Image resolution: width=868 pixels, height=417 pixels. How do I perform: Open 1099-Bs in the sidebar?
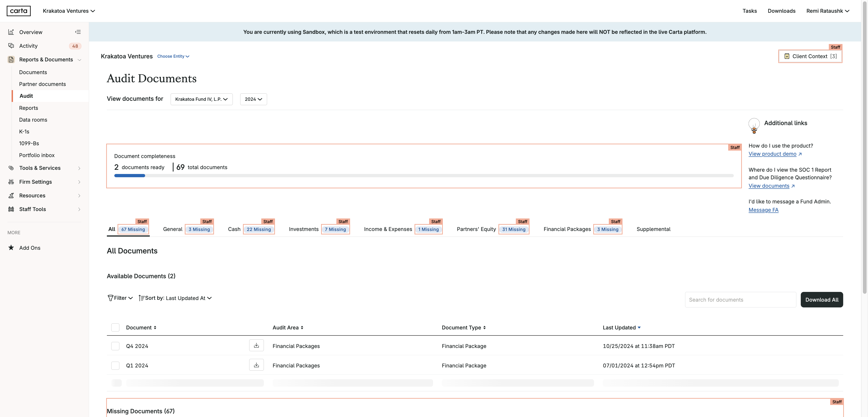click(29, 143)
